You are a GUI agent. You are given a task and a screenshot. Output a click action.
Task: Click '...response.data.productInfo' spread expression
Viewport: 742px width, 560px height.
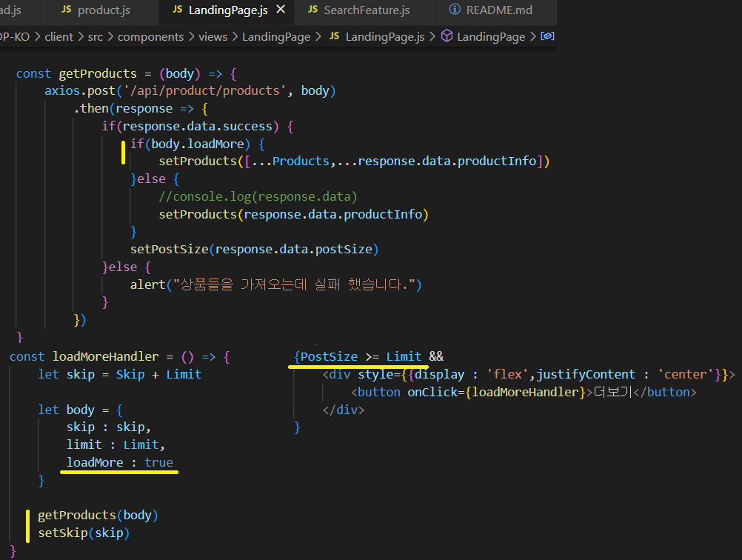tap(437, 161)
